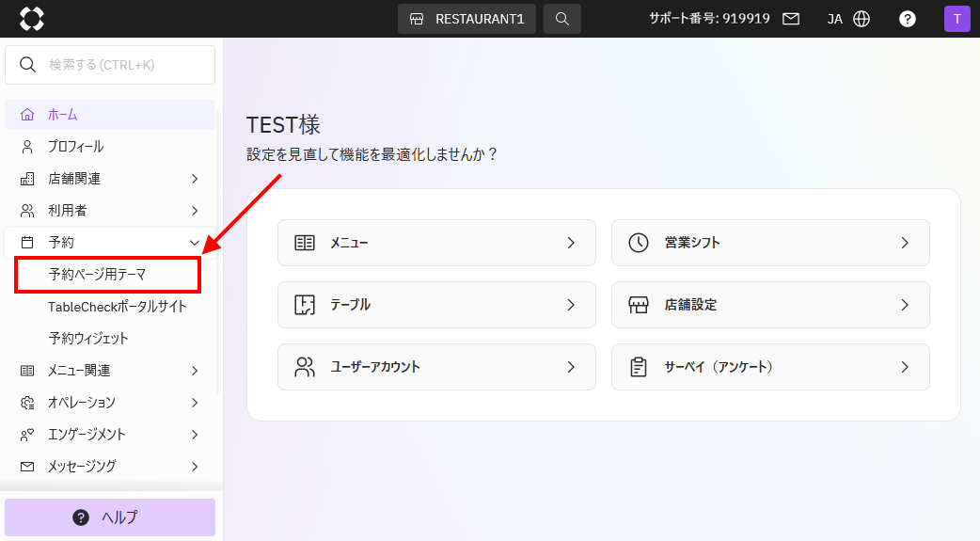This screenshot has height=541, width=980.
Task: Open the magnifier search button in header
Action: click(x=561, y=19)
